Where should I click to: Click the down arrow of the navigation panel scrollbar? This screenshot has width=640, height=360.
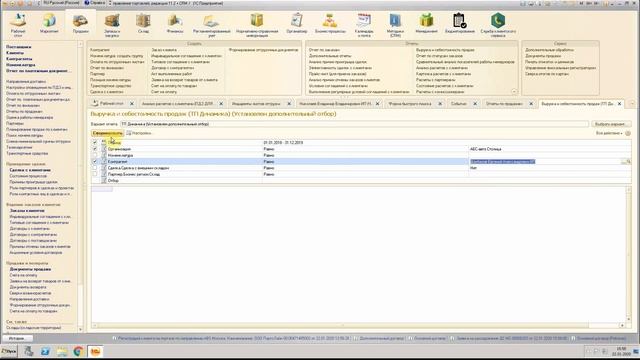(x=80, y=329)
